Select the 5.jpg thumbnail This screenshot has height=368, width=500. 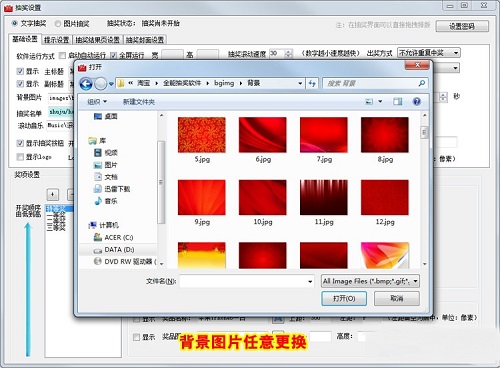pyautogui.click(x=202, y=135)
